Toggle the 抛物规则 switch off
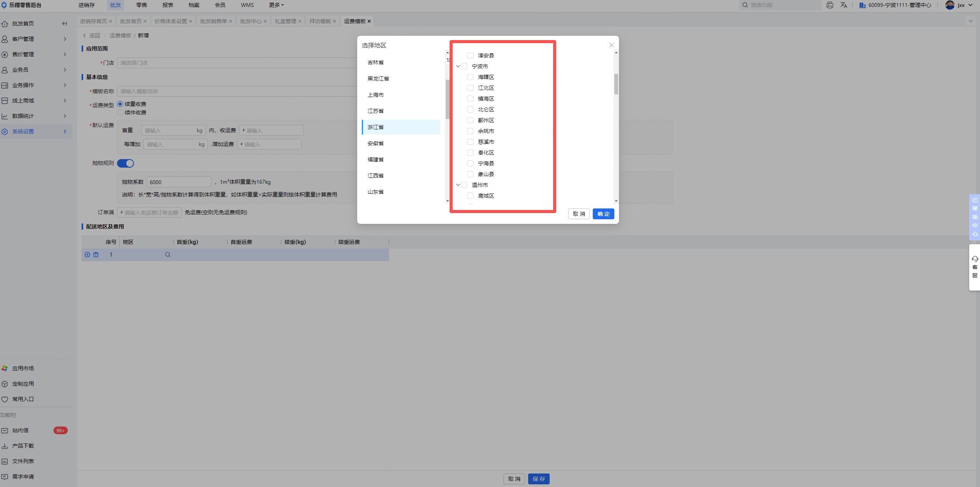Screen dimensions: 980x487 (125, 163)
